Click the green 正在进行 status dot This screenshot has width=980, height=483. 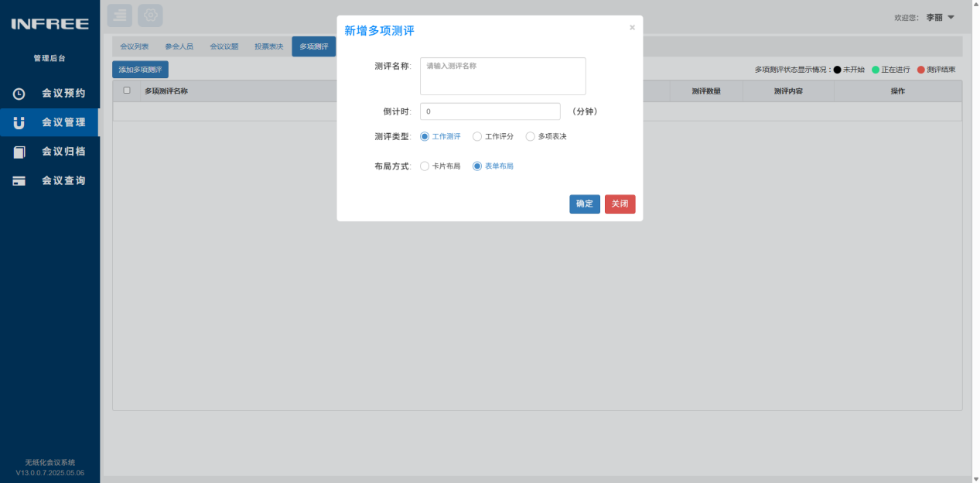click(x=876, y=70)
